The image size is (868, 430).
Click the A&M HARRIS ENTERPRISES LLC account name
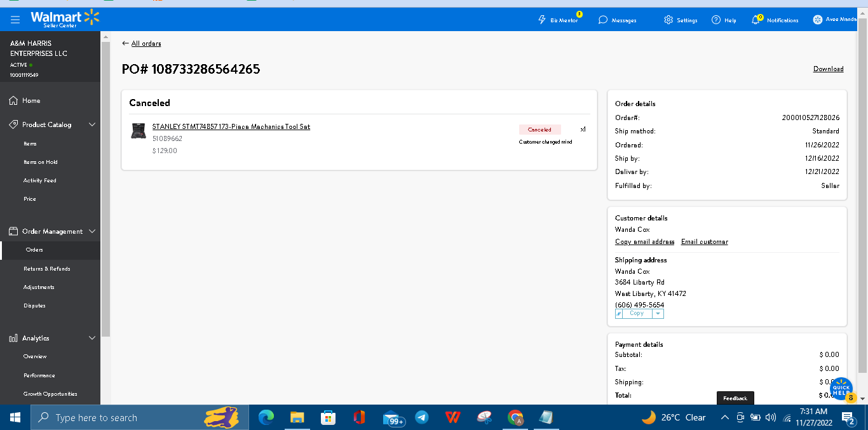pos(39,48)
